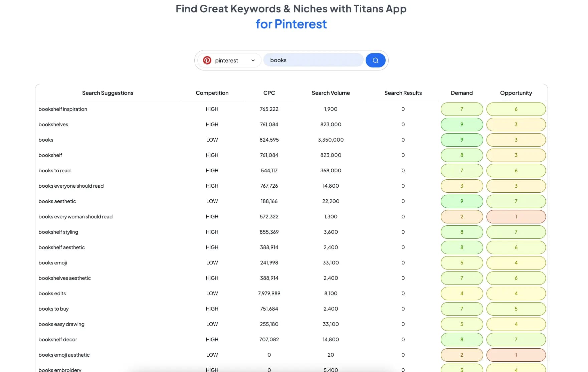Viewport: 588px width, 372px height.
Task: Click opportunity badge 5 for books to buy
Action: tap(516, 309)
